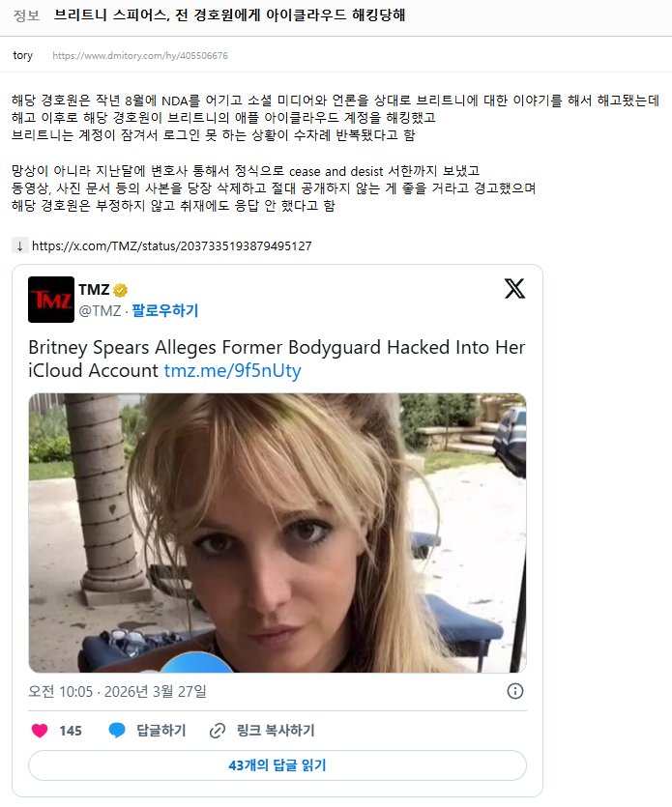Open the TMZ profile avatar
Image resolution: width=672 pixels, height=807 pixels.
pos(51,300)
